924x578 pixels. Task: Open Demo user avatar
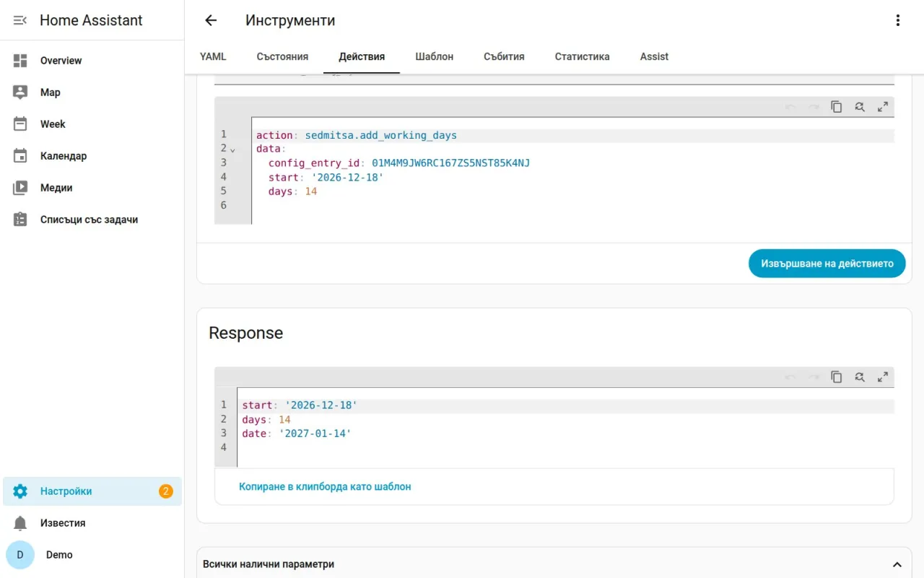[x=20, y=555]
